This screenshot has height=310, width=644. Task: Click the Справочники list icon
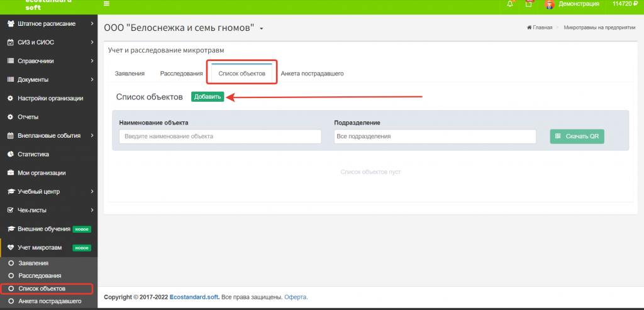[11, 61]
